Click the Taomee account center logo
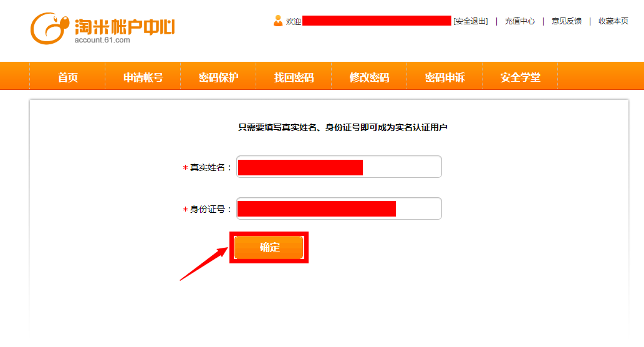644x347 pixels. pos(102,28)
